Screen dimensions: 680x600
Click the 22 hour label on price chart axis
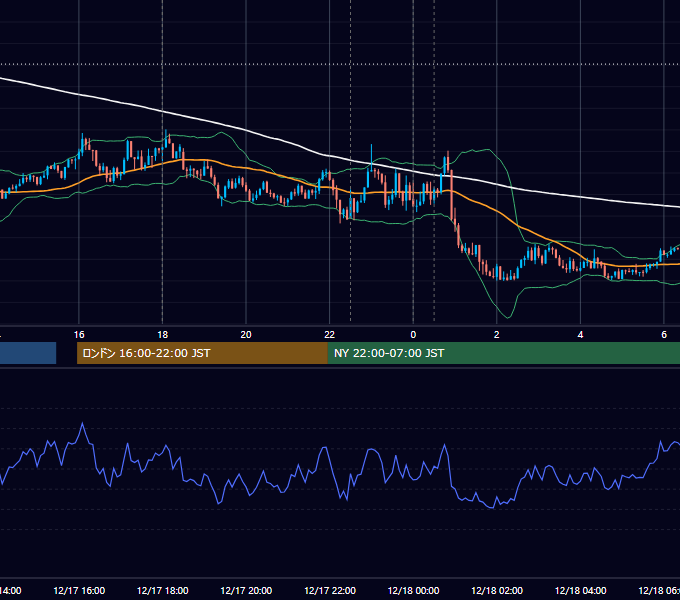tap(330, 335)
